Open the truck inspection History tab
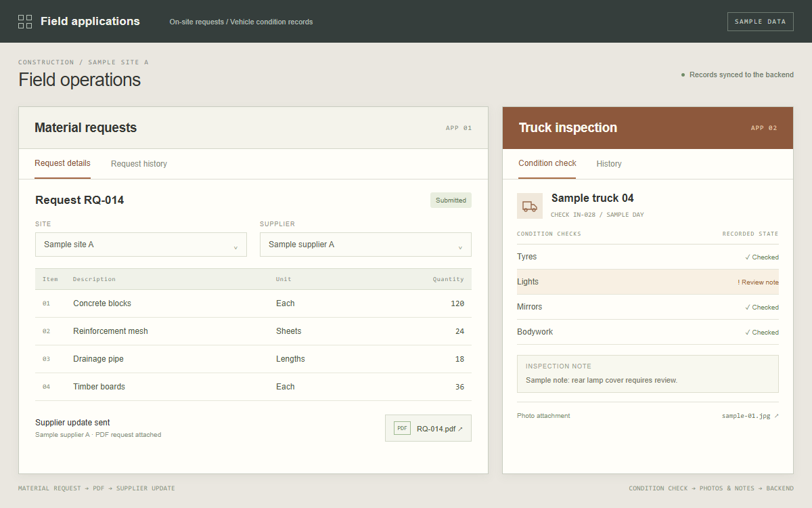Viewport: 812px width, 508px height. click(609, 164)
